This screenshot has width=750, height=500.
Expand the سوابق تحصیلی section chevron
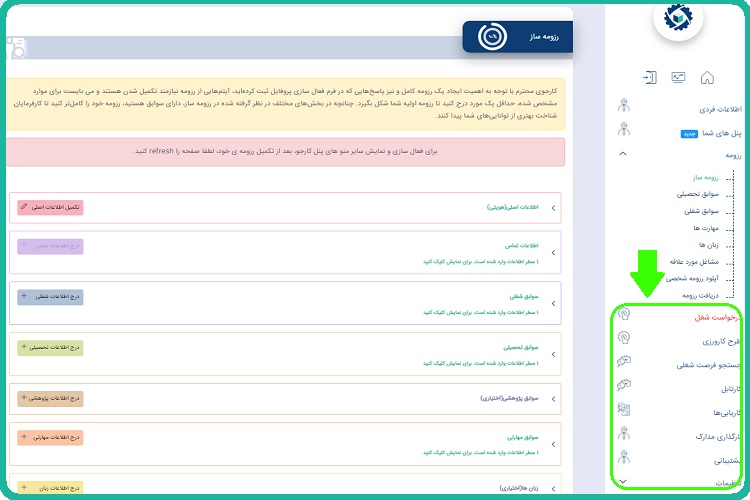pos(553,355)
